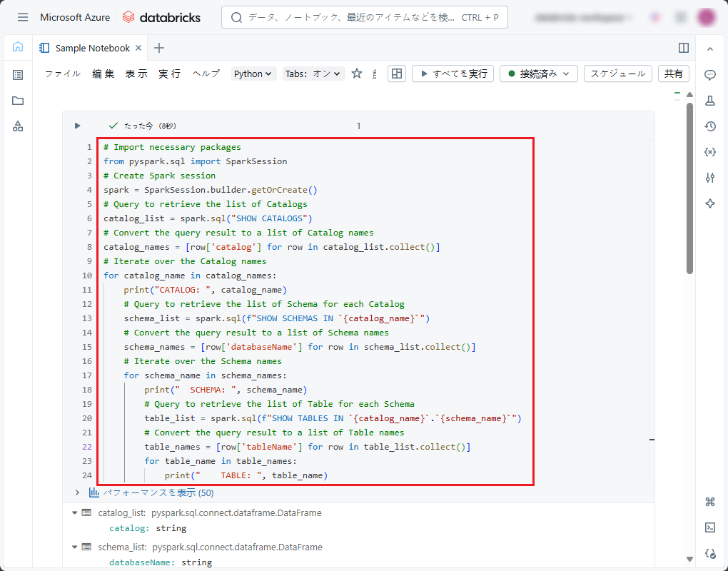The height and width of the screenshot is (571, 728).
Task: Open MLflow experiments flask icon
Action: [709, 101]
